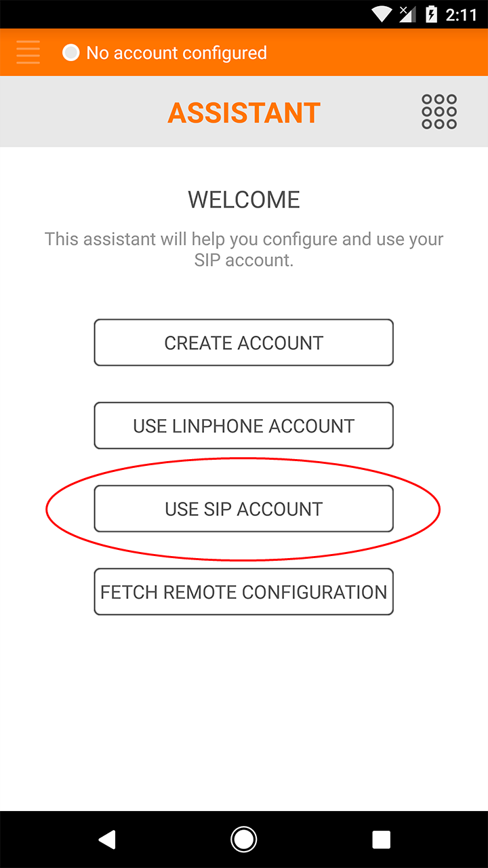The width and height of the screenshot is (488, 868).
Task: Click the No account configured status text
Action: pos(177,53)
